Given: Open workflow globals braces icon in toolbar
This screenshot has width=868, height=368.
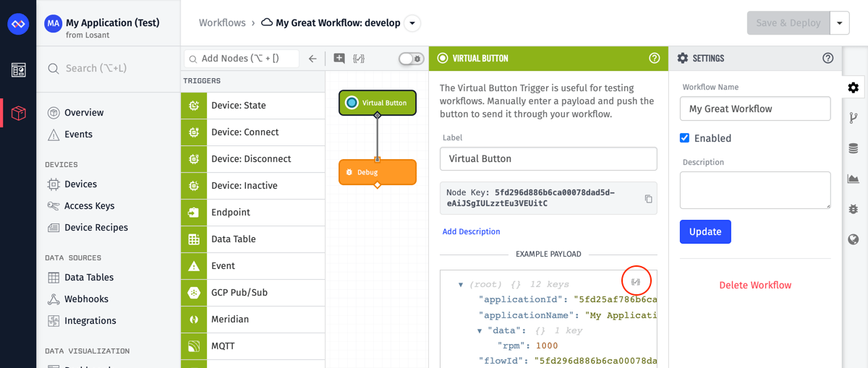Looking at the screenshot, I should [359, 59].
